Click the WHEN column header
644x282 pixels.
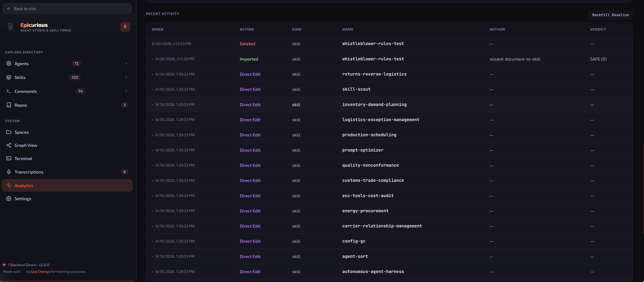point(158,29)
